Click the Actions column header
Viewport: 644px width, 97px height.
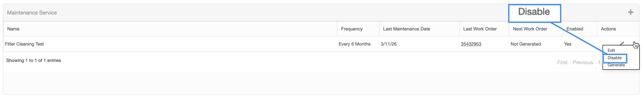tap(608, 29)
